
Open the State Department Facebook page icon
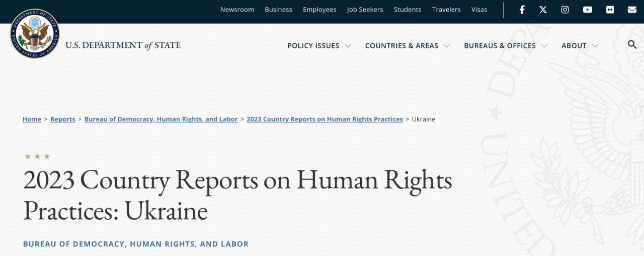point(522,10)
